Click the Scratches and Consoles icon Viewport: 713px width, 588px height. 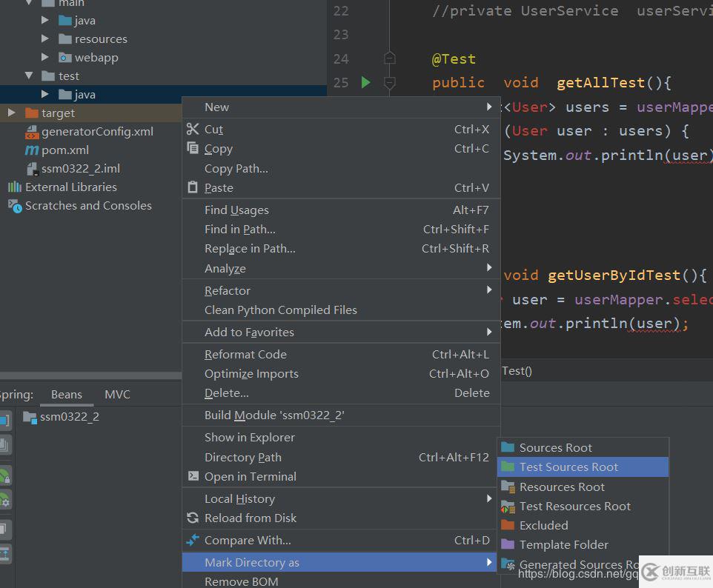15,206
